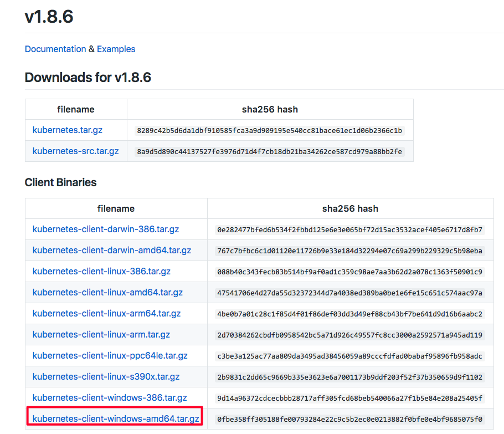Click the filename header in the downloads table

(76, 109)
